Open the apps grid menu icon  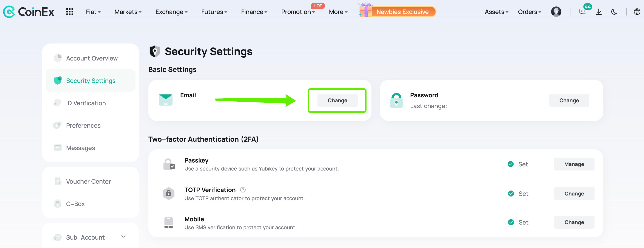69,12
